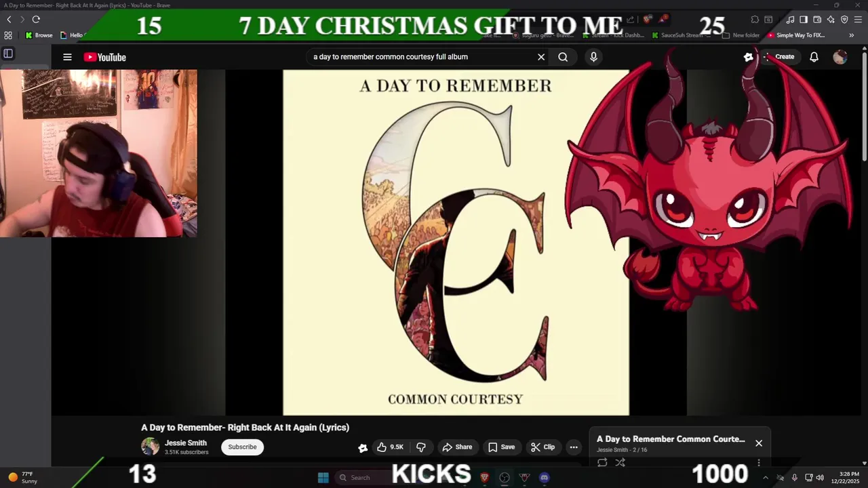Open the YouTube hamburger guide menu

coord(67,57)
